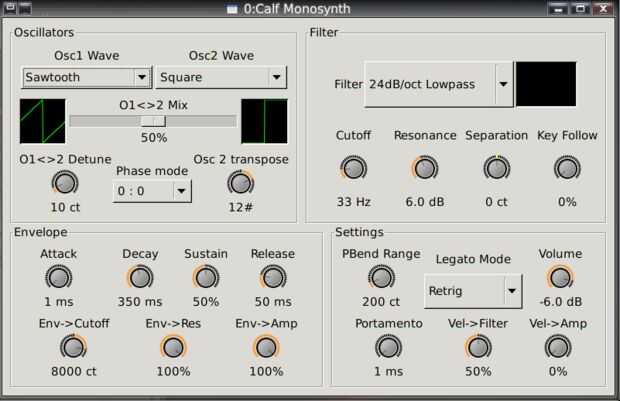
Task: Open the Osc2 Wave dropdown showing Square
Action: click(221, 77)
